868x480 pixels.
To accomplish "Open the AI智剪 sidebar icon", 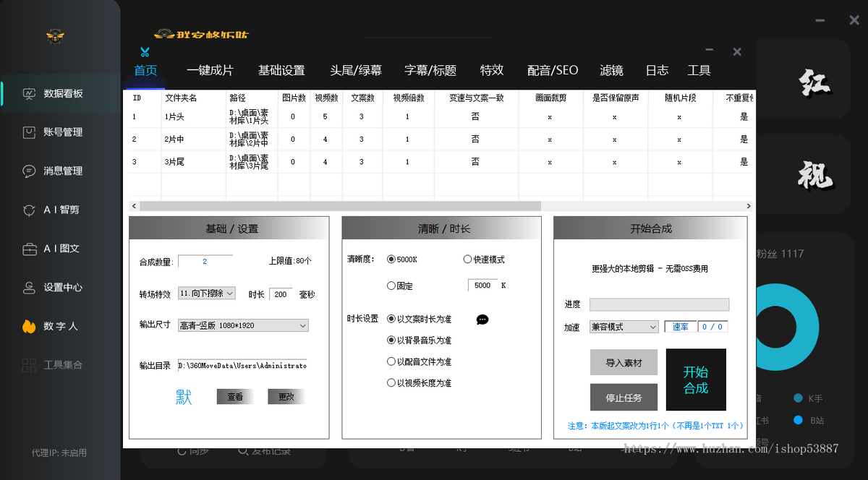I will click(x=29, y=210).
